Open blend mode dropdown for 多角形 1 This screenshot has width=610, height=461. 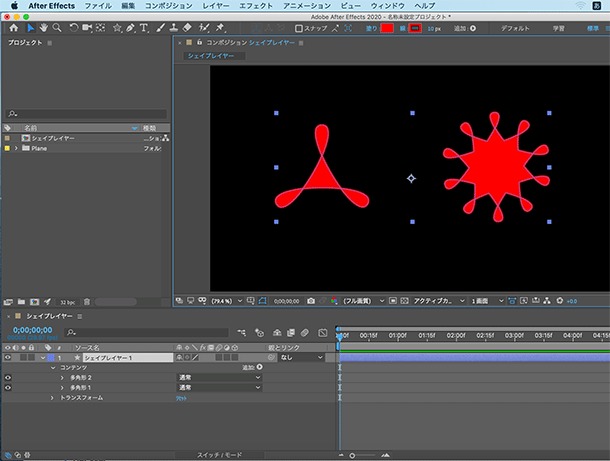(x=219, y=387)
